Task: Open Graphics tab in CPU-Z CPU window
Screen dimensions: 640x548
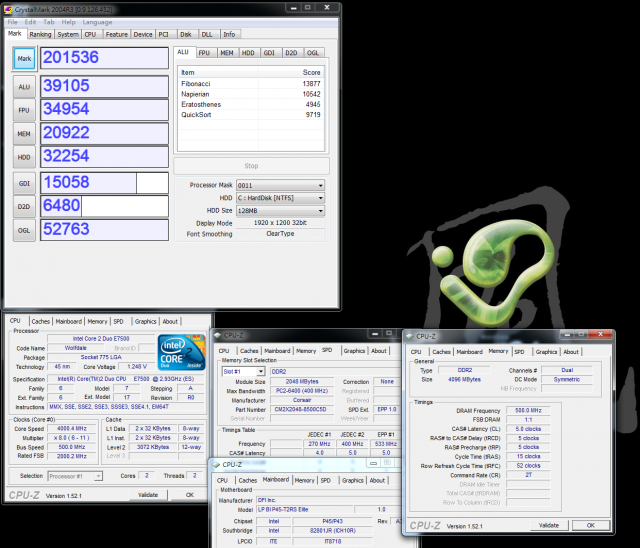Action: 146,322
